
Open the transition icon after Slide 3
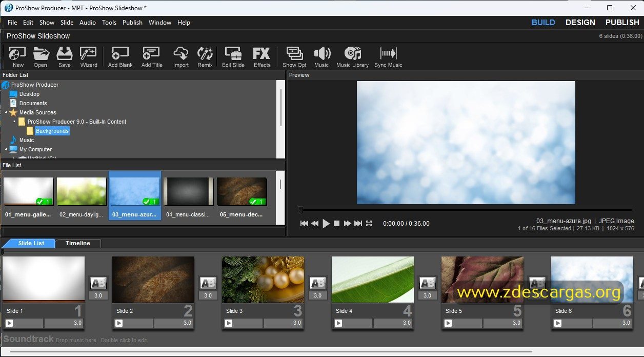317,283
